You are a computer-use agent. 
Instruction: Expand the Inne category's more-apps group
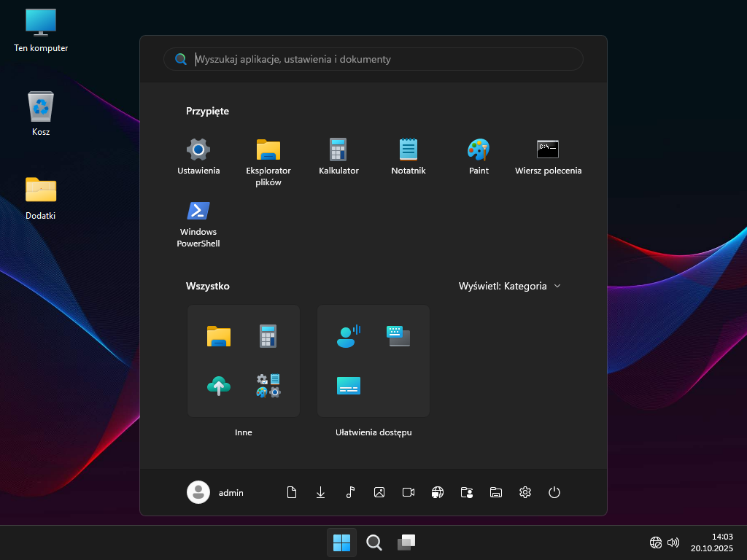point(268,386)
